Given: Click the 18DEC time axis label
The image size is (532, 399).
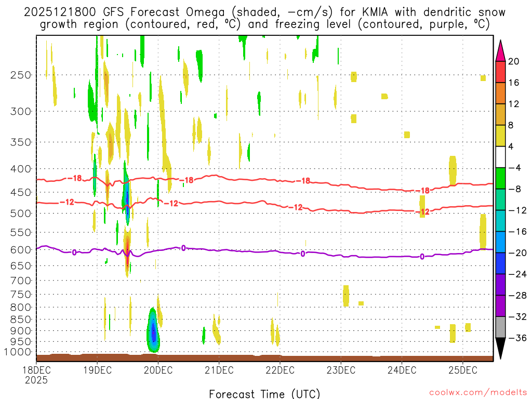Looking at the screenshot, I should (36, 370).
